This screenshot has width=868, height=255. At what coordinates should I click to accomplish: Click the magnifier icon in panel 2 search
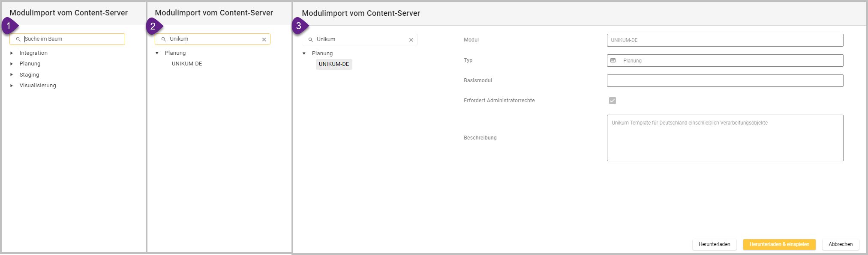(x=163, y=39)
